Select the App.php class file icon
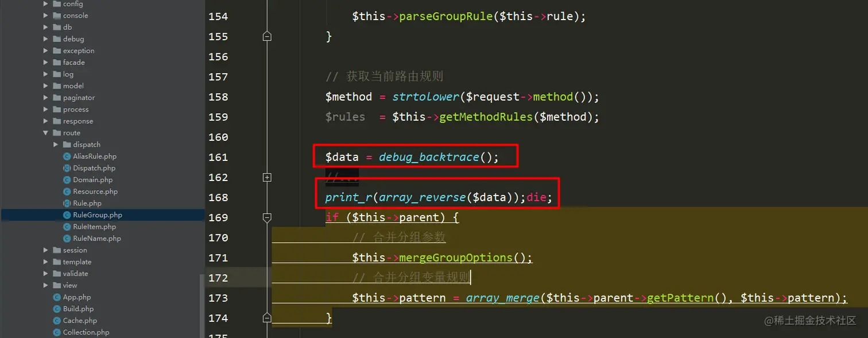This screenshot has width=868, height=338. point(57,297)
